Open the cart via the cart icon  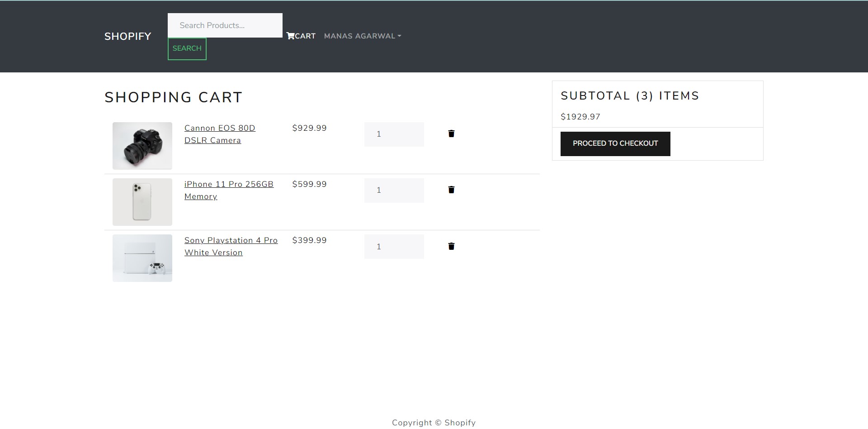pyautogui.click(x=301, y=36)
